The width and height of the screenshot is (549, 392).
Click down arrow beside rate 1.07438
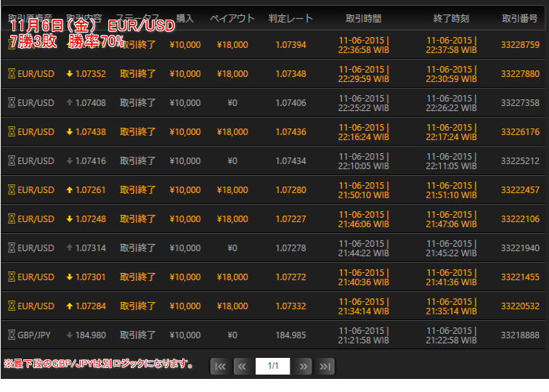[69, 132]
